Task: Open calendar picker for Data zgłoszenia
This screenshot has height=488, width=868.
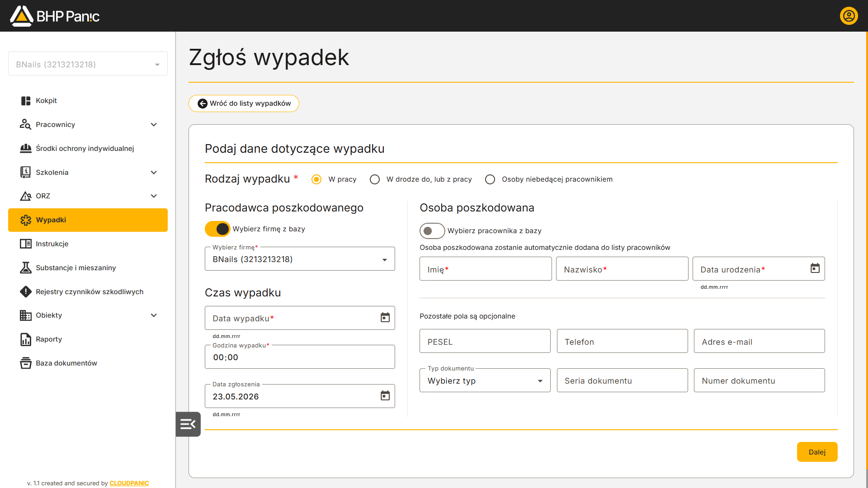Action: tap(385, 396)
